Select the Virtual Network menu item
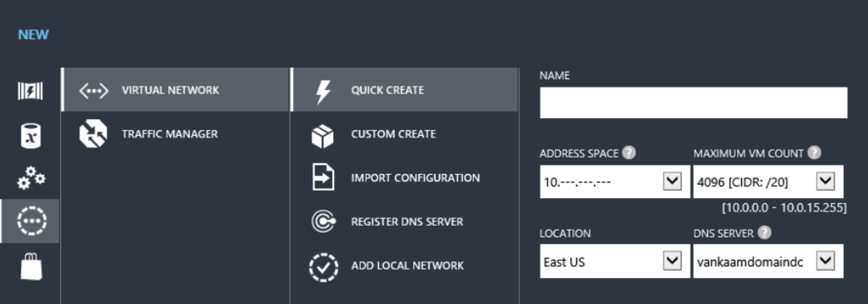 [x=175, y=90]
